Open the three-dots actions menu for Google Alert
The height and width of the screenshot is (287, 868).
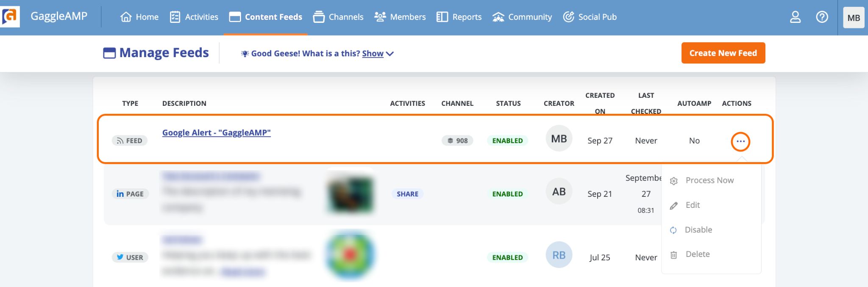coord(740,141)
